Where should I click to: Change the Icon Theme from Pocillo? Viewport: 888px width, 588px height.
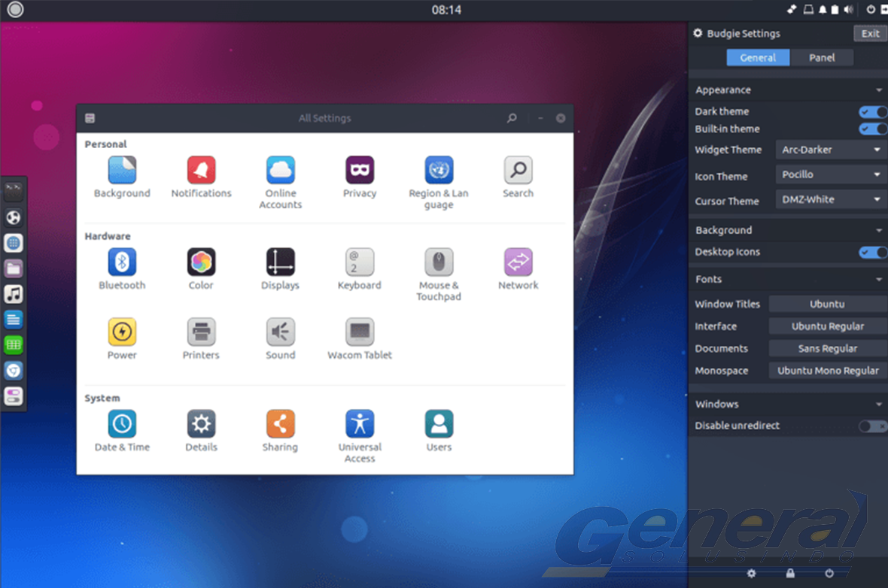(x=829, y=174)
